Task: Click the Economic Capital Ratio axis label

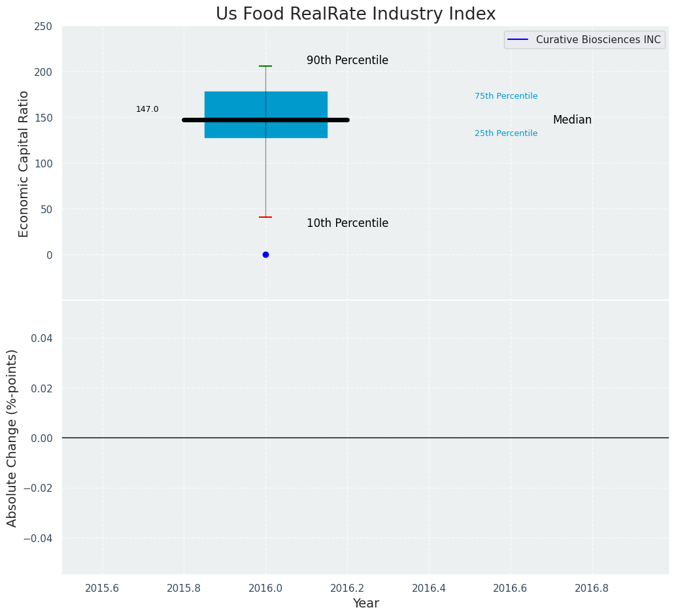Action: [24, 163]
